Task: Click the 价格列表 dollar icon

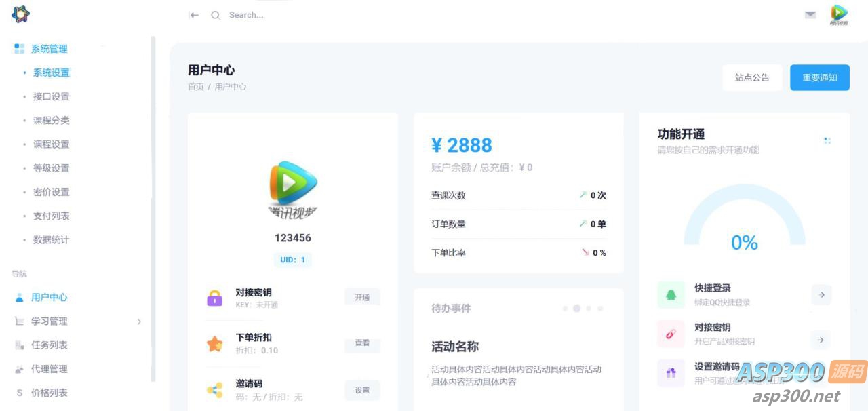Action: click(x=20, y=393)
